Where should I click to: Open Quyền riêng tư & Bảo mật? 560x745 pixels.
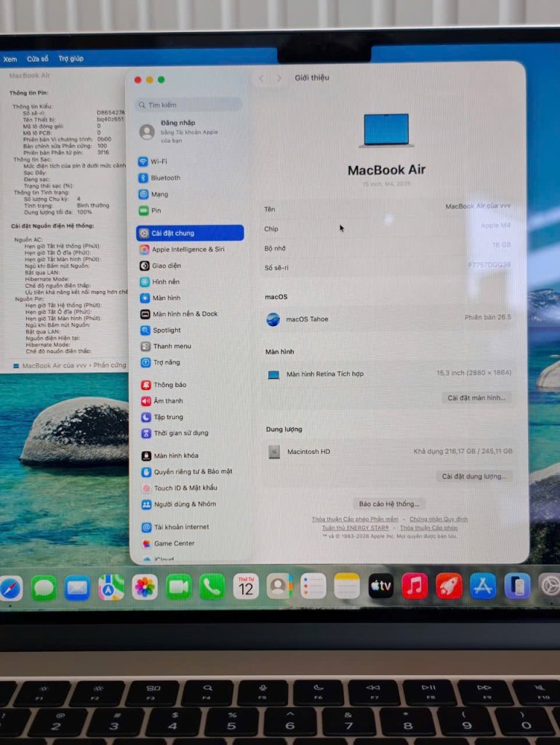tap(187, 471)
